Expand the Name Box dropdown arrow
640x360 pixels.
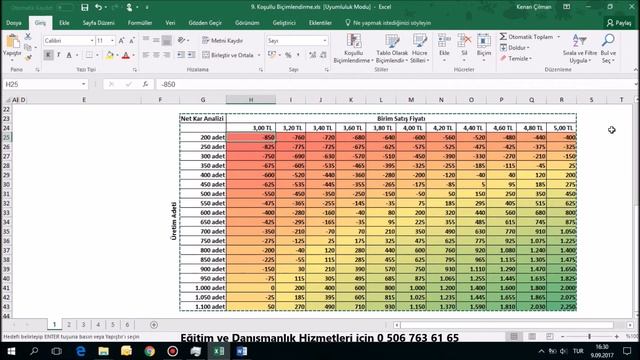(83, 84)
